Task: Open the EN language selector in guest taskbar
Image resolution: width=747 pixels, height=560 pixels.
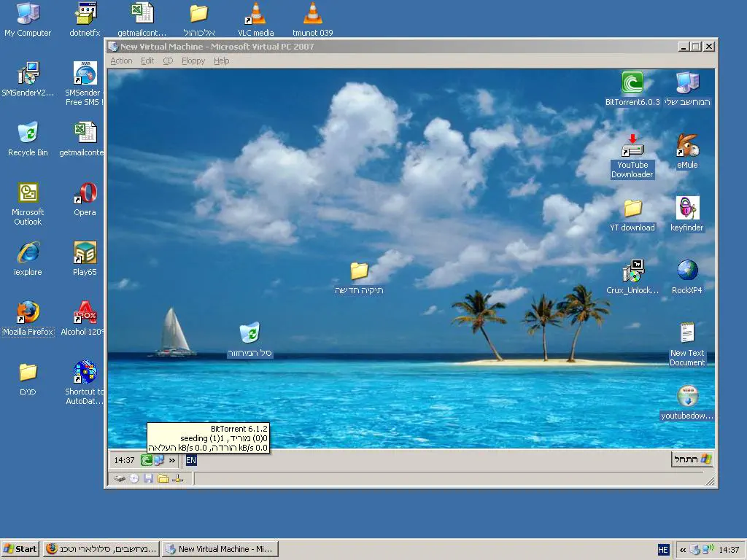Action: pyautogui.click(x=191, y=460)
